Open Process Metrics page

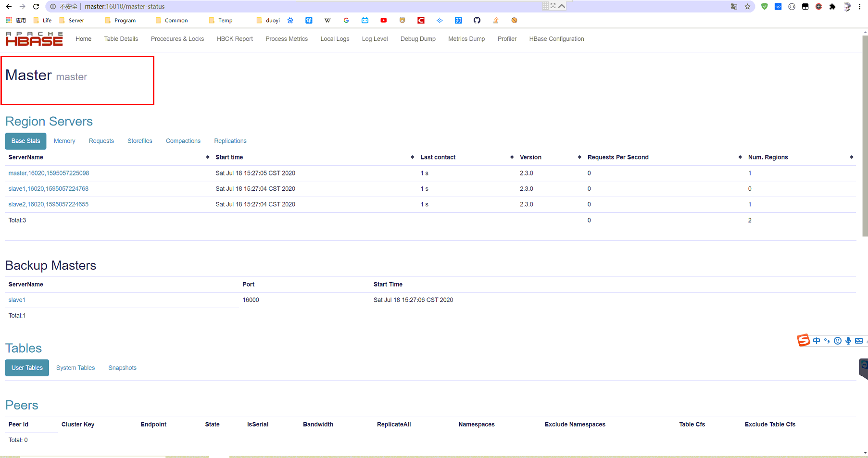[287, 39]
